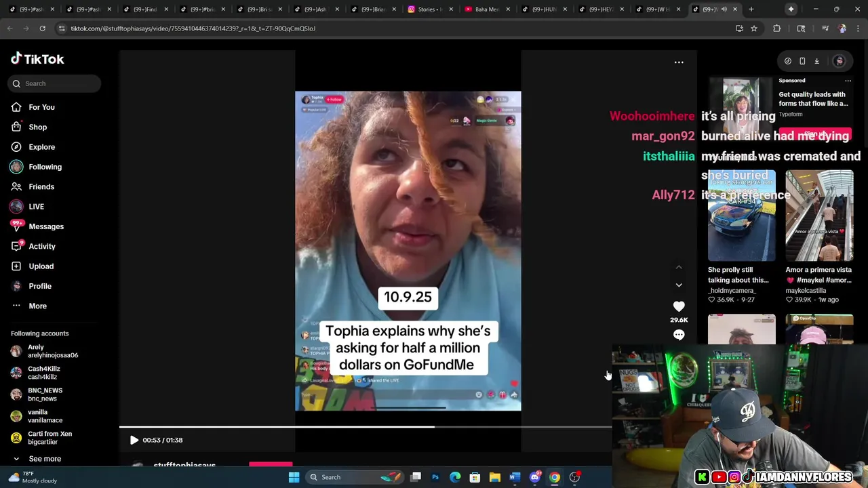This screenshot has width=868, height=488.
Task: Open the LIVE section
Action: 36,207
